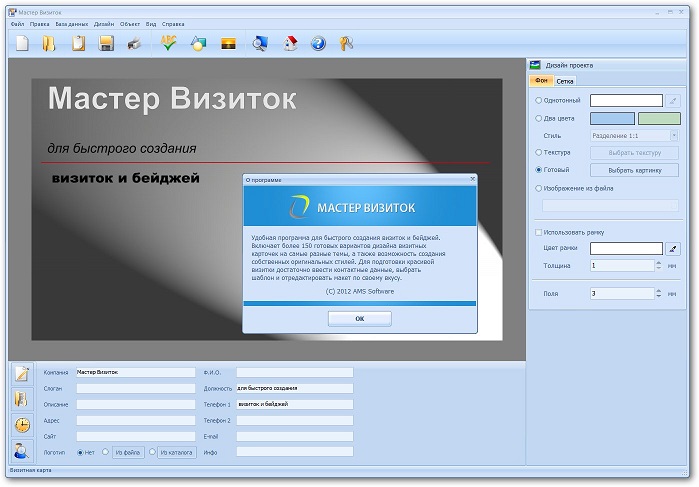Click the Дизайн проекта panel icon
The width and height of the screenshot is (699, 487).
coord(535,65)
